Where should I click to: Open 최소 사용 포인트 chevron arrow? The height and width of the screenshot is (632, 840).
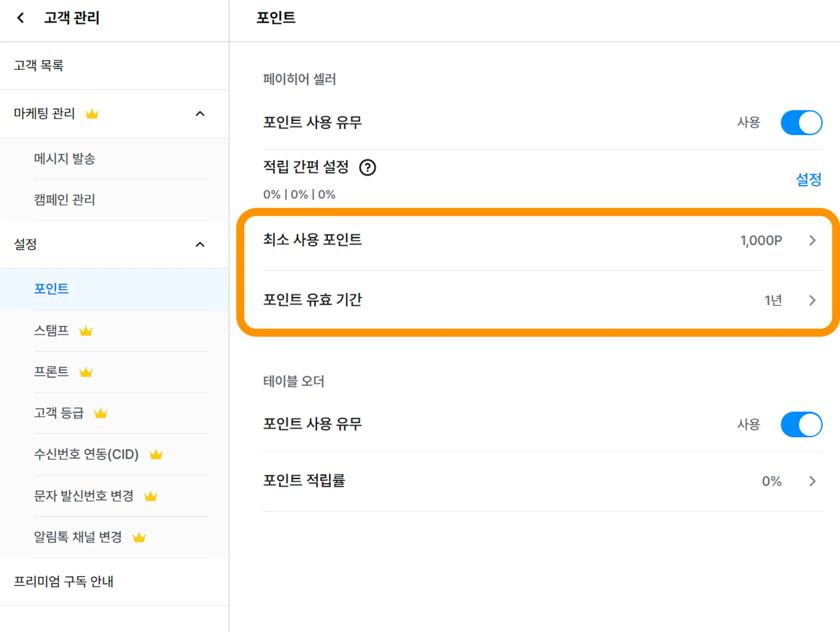point(812,240)
